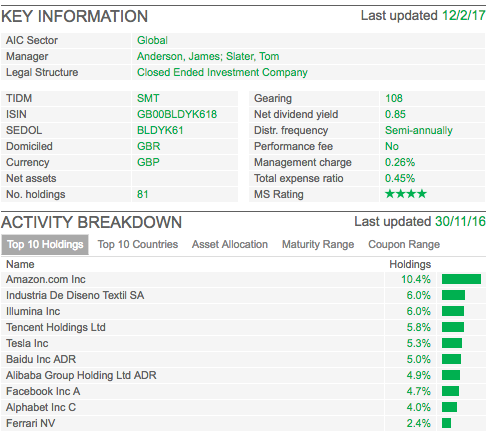The image size is (501, 437).
Task: Click Amazon's 10.4% holdings bar
Action: (461, 279)
